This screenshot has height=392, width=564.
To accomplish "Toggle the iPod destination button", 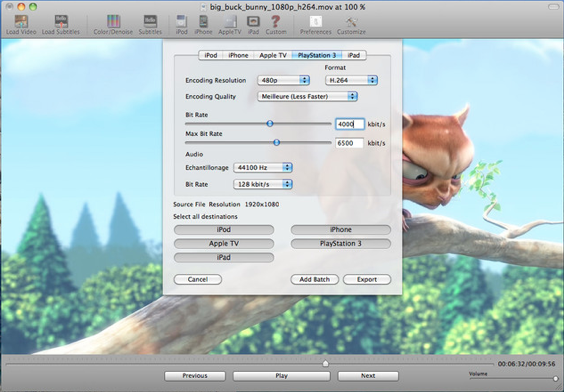I will pyautogui.click(x=224, y=229).
